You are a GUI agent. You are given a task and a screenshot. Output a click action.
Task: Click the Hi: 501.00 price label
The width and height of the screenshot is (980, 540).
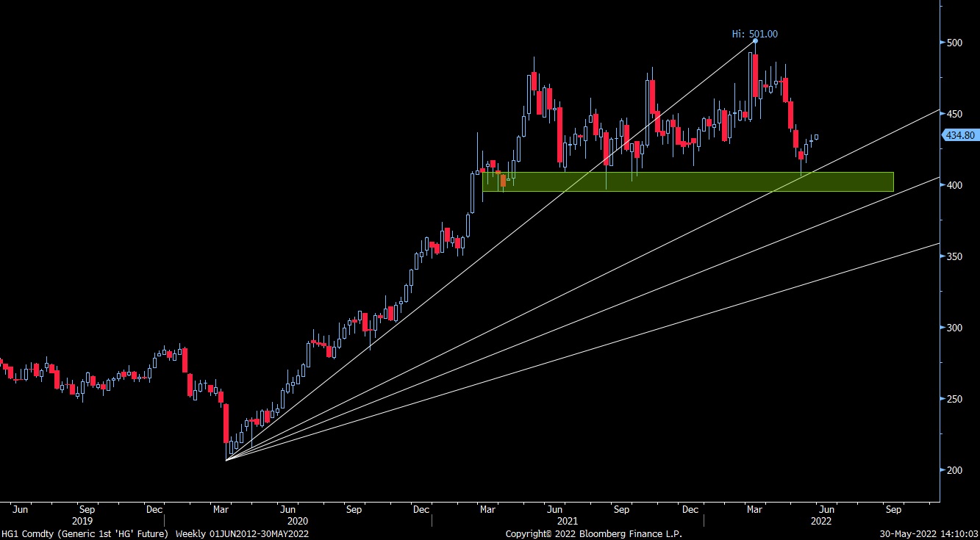point(754,33)
